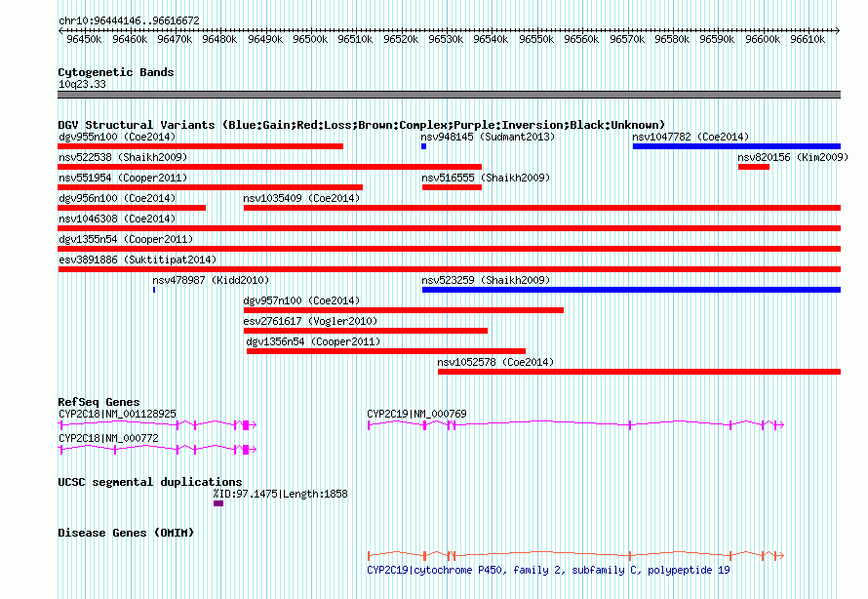This screenshot has height=599, width=868.
Task: Click the CYP2C18|NM_001128925 gene glyph
Action: coord(157,425)
